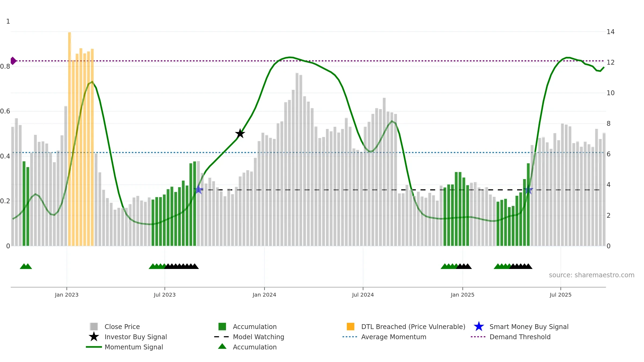644x362 pixels.
Task: Click the Jul 2025 axis label
Action: coord(561,295)
